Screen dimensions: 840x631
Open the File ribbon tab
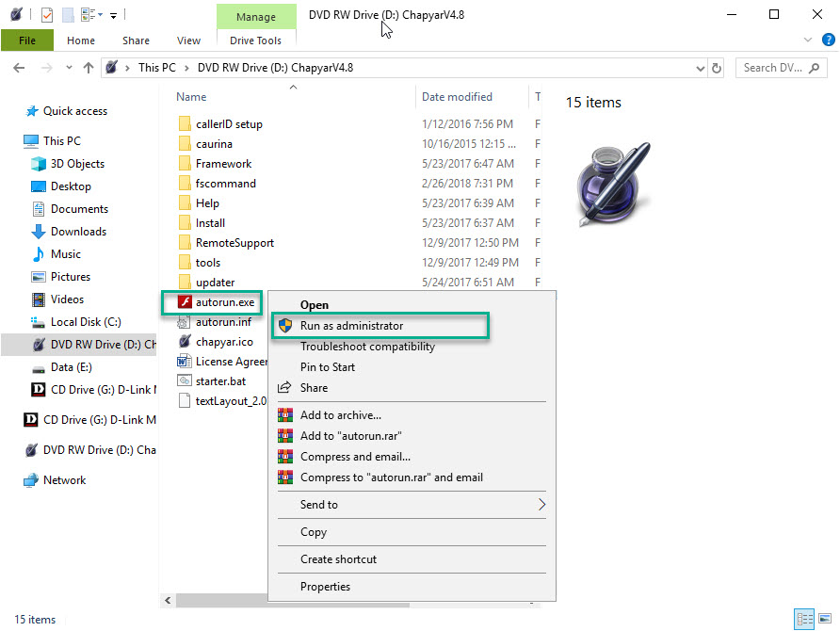(27, 40)
